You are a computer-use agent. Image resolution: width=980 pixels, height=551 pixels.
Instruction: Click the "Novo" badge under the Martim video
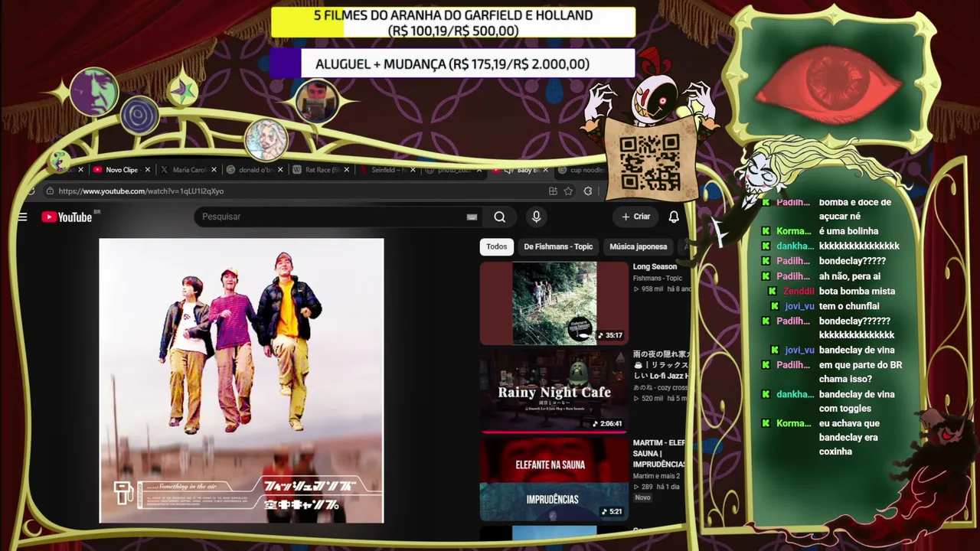(642, 497)
